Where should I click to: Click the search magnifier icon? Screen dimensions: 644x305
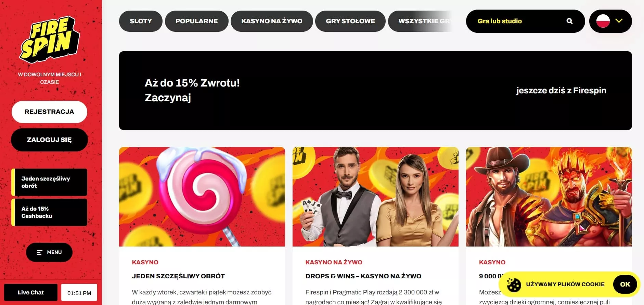pos(569,21)
